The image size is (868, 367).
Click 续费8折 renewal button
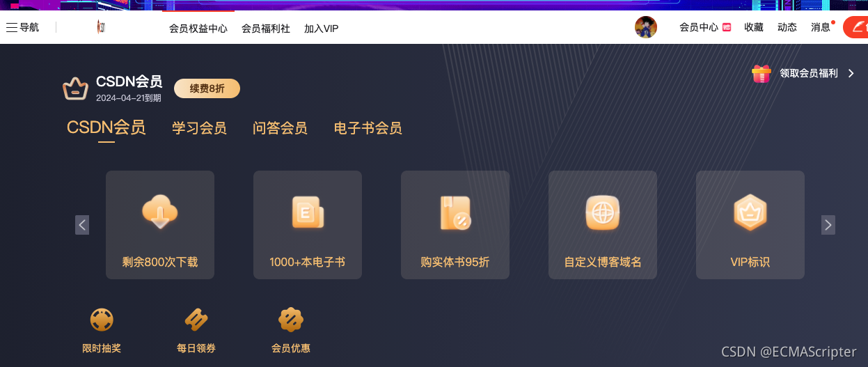tap(207, 88)
